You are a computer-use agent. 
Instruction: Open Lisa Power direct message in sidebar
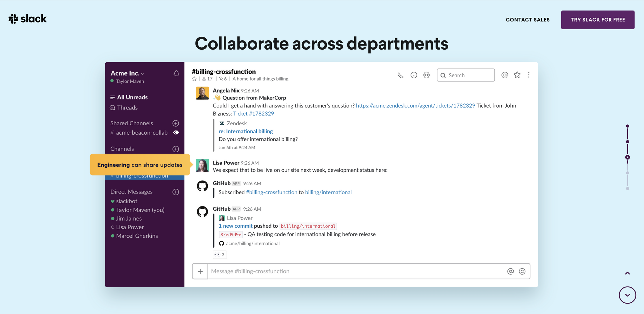127,227
